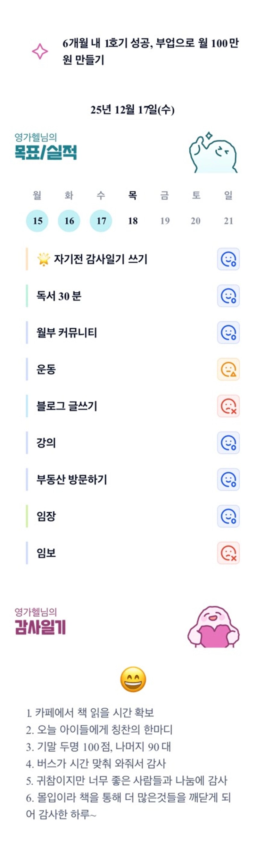Toggle the 임장 completion status icon
This screenshot has width=265, height=868.
pyautogui.click(x=228, y=516)
